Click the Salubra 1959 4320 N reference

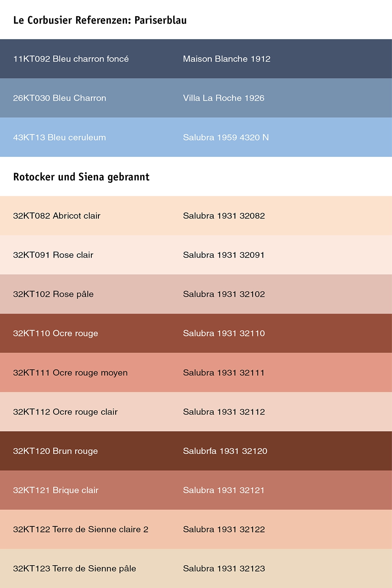(x=226, y=137)
